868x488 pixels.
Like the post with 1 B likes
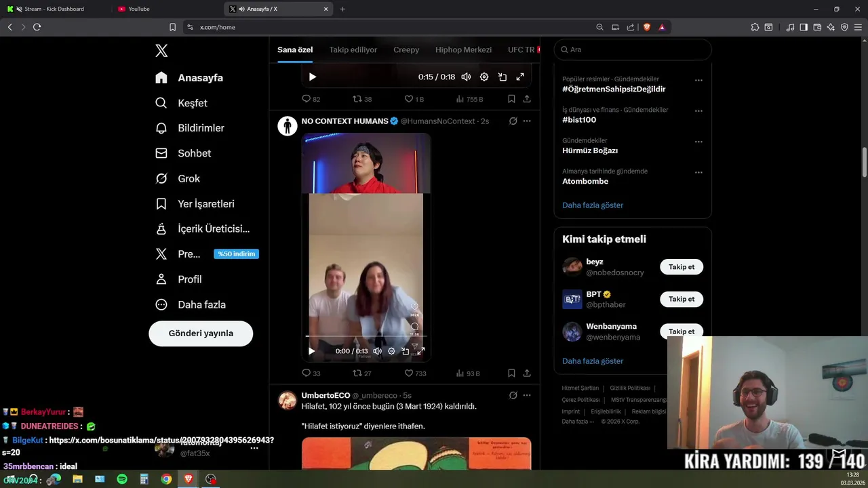coord(414,99)
